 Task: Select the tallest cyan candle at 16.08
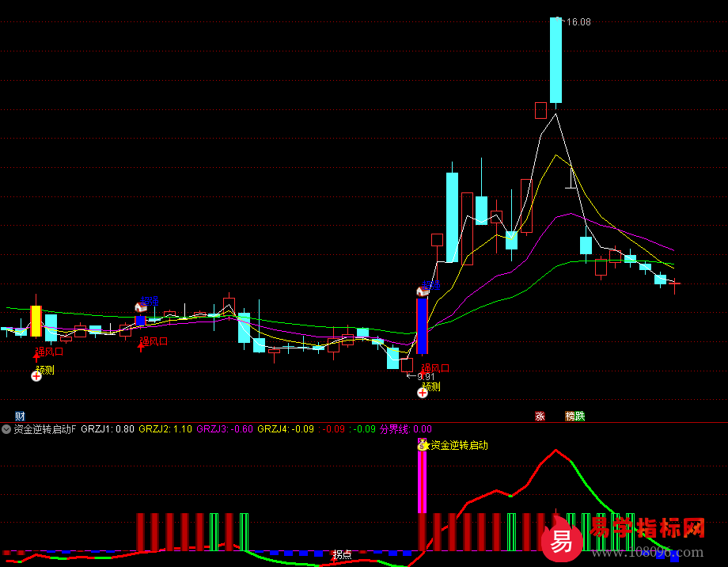(x=556, y=60)
